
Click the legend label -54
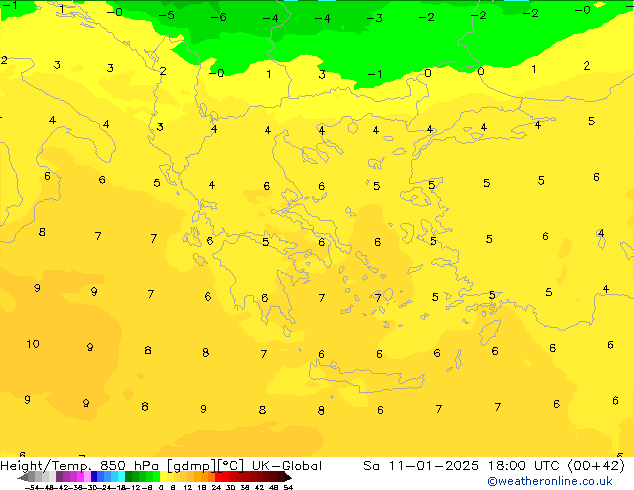click(x=32, y=488)
